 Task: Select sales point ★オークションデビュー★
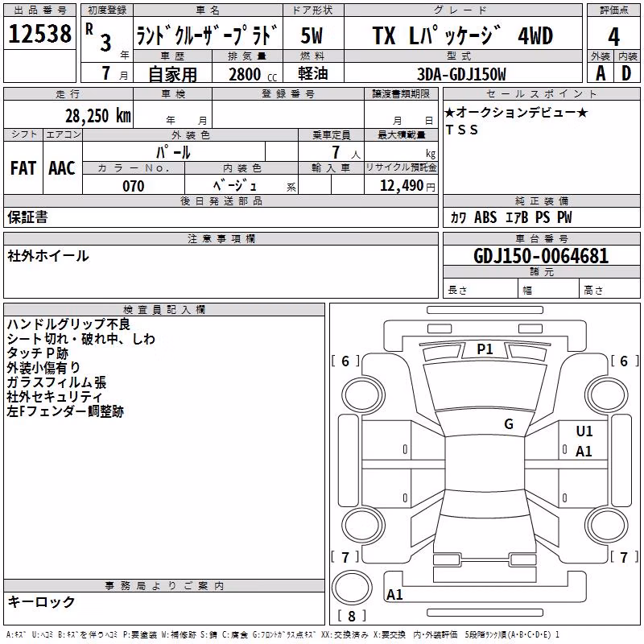pos(516,112)
